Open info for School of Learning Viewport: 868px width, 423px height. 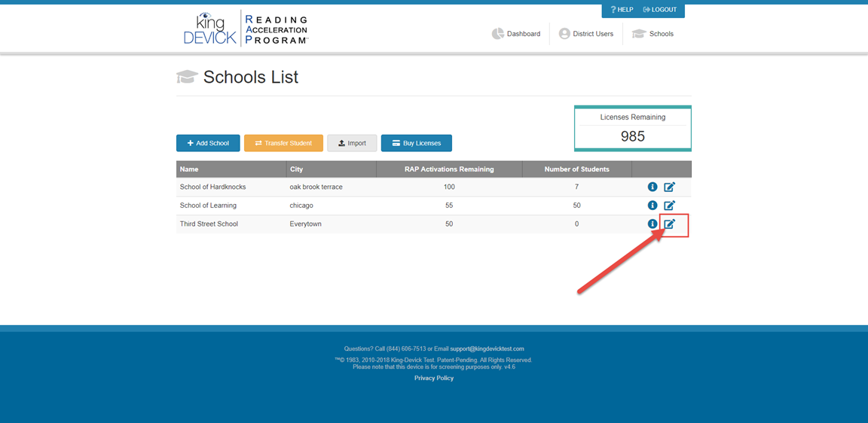(653, 205)
